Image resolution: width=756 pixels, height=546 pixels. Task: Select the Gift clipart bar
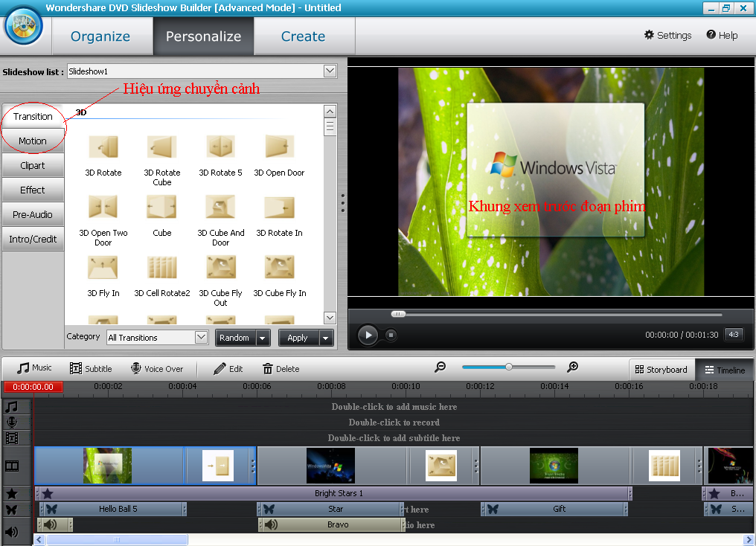(x=554, y=509)
